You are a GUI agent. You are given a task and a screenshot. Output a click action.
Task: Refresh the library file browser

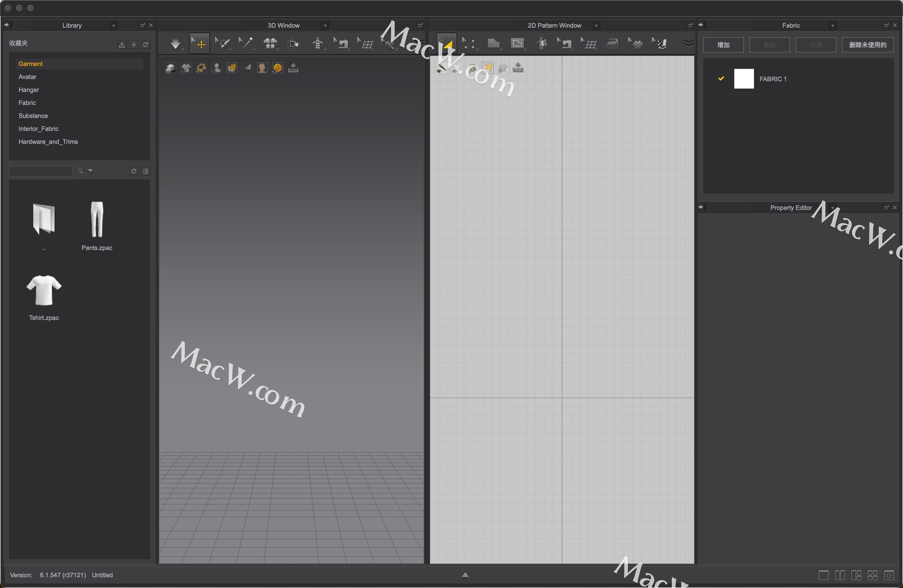pyautogui.click(x=134, y=171)
